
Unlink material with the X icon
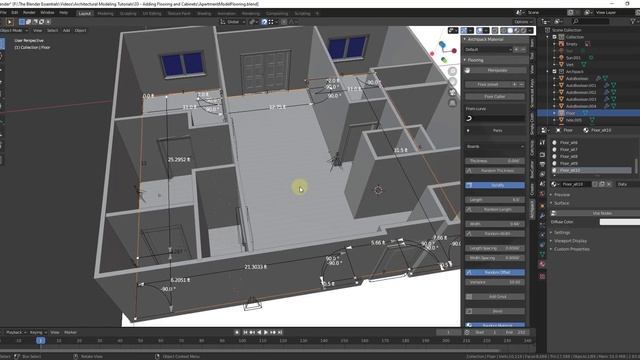pos(609,184)
